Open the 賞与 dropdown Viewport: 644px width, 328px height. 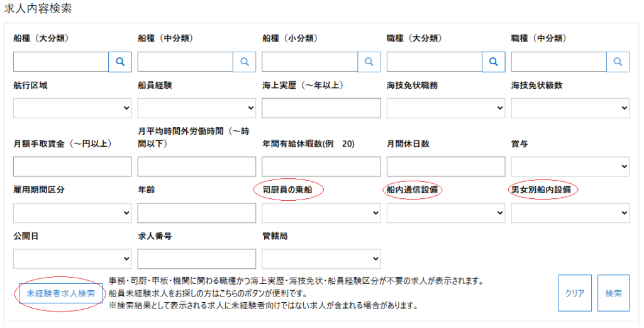tap(570, 166)
